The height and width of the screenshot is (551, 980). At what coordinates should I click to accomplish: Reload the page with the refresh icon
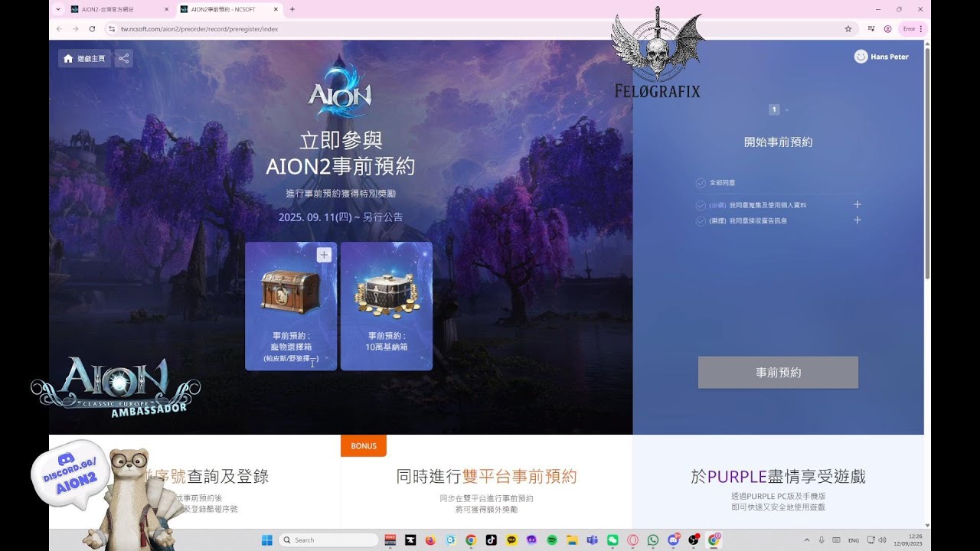click(92, 29)
